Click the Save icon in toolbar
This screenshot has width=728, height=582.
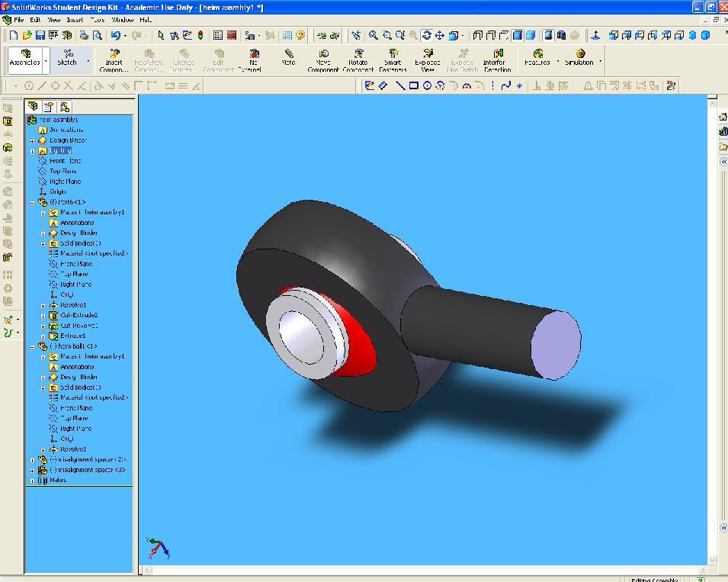pos(40,35)
